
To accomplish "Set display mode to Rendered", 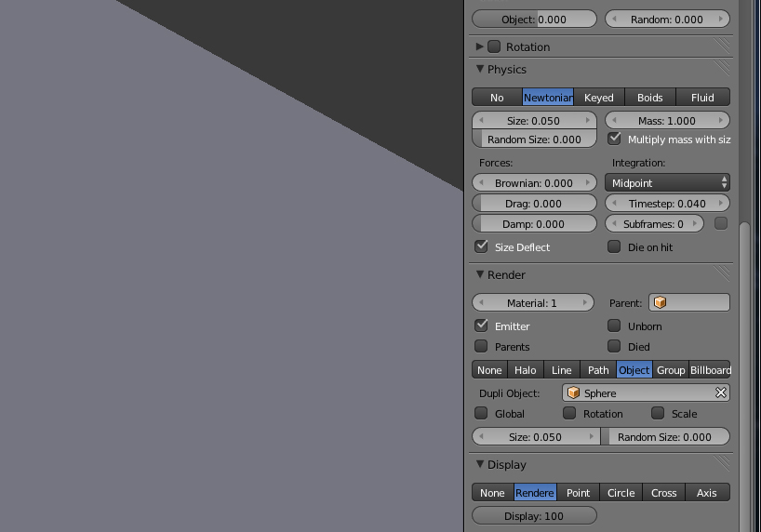I will tap(535, 492).
